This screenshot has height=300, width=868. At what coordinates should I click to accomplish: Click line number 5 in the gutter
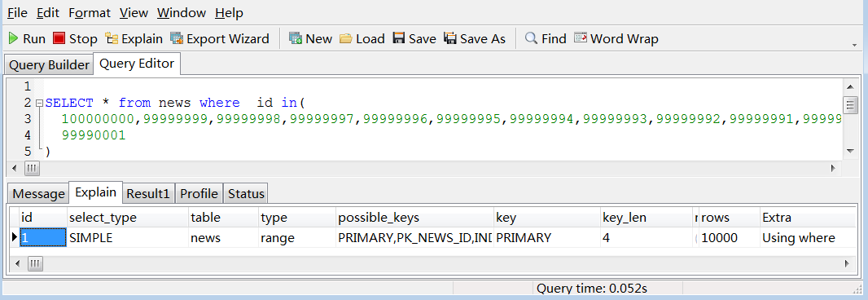coord(27,152)
